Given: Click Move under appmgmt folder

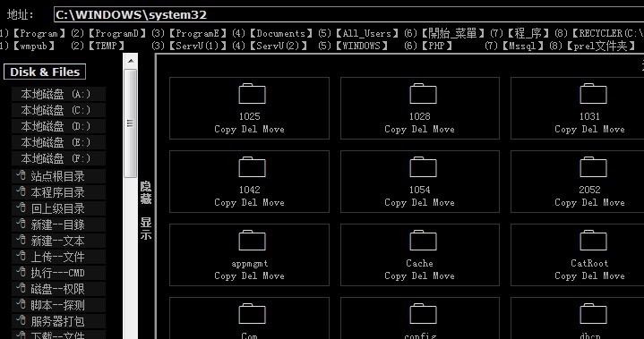Looking at the screenshot, I should [x=273, y=275].
